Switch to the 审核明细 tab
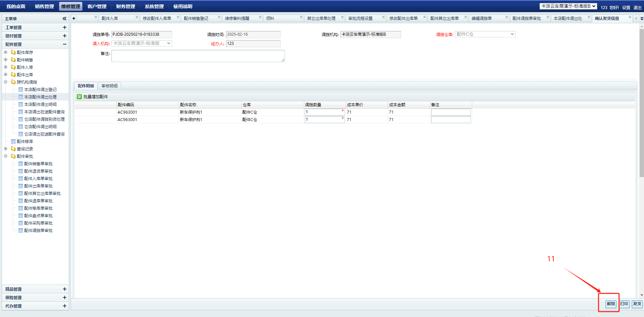The width and height of the screenshot is (644, 317). pos(109,86)
